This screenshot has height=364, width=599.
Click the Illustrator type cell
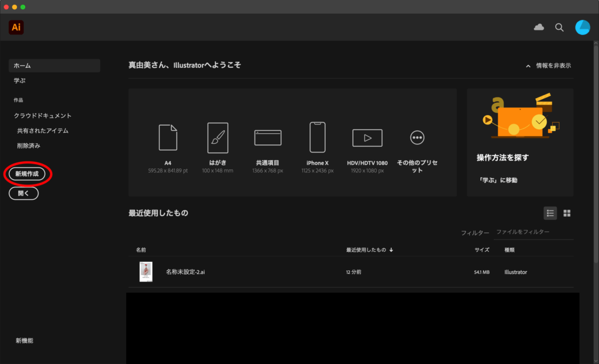click(516, 272)
